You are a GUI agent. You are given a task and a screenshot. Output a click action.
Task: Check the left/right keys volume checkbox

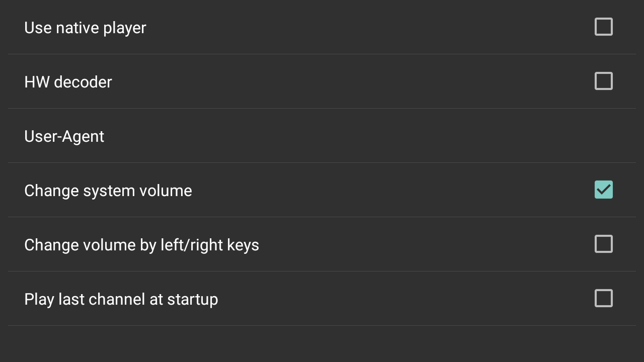click(603, 244)
